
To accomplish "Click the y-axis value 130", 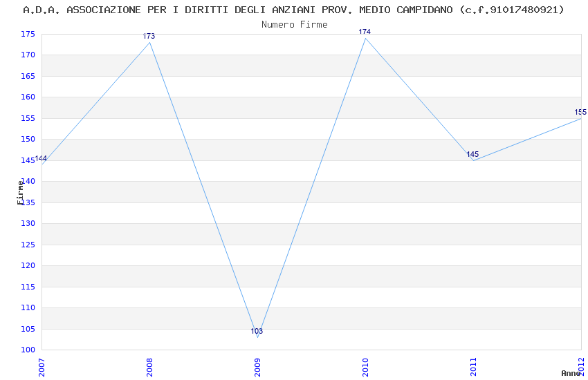I will pos(28,223).
